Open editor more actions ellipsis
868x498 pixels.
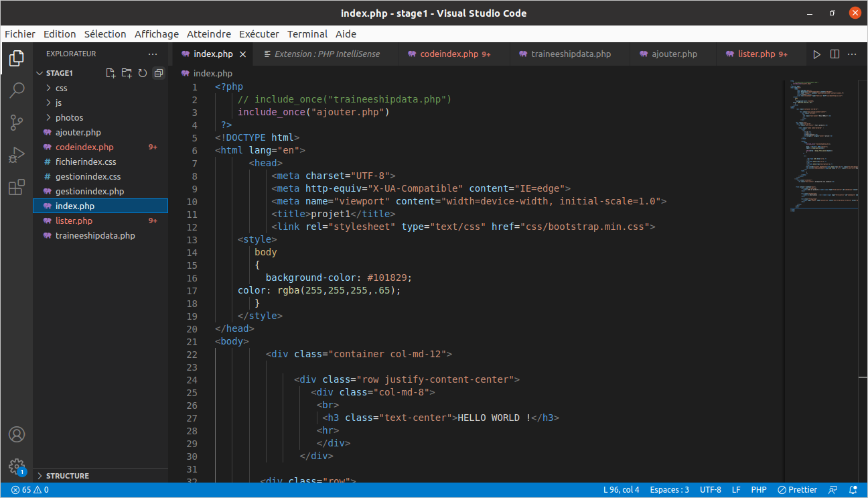pos(852,54)
